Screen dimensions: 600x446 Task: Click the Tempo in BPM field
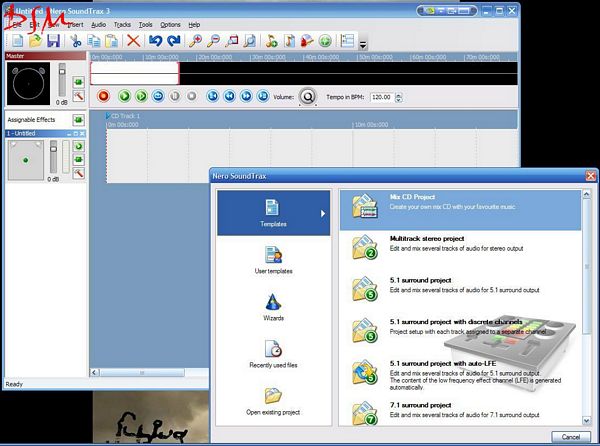click(382, 97)
